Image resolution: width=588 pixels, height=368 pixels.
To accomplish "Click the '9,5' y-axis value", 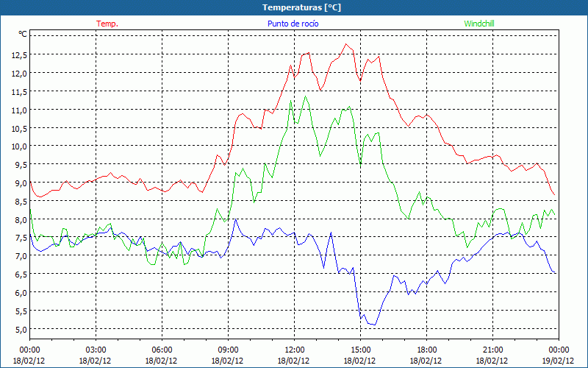I will pos(21,165).
